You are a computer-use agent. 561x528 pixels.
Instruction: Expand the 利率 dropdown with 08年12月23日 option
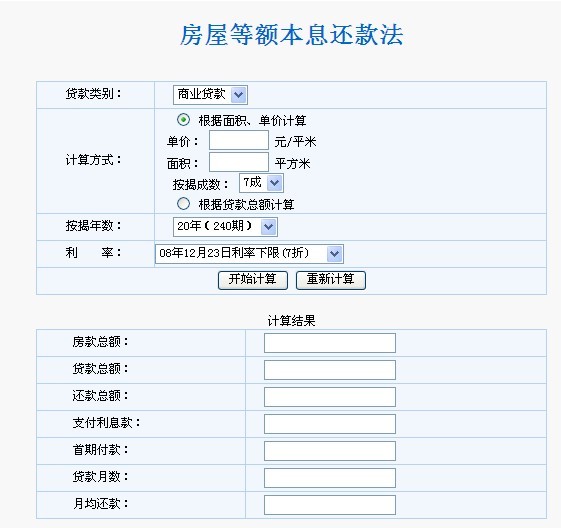pyautogui.click(x=249, y=254)
